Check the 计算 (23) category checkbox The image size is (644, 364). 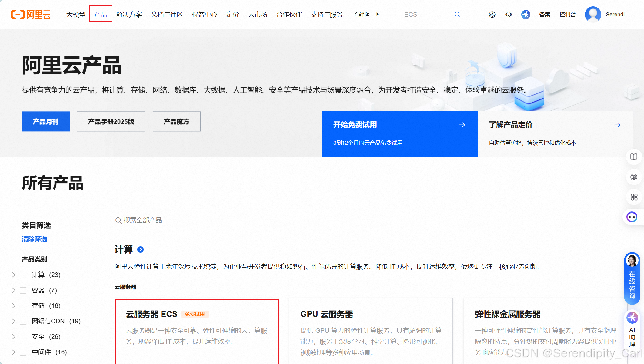23,275
